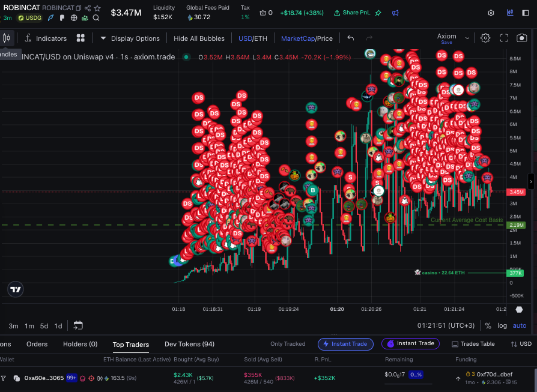Switch to the Top Traders tab
This screenshot has height=392, width=537.
(131, 345)
